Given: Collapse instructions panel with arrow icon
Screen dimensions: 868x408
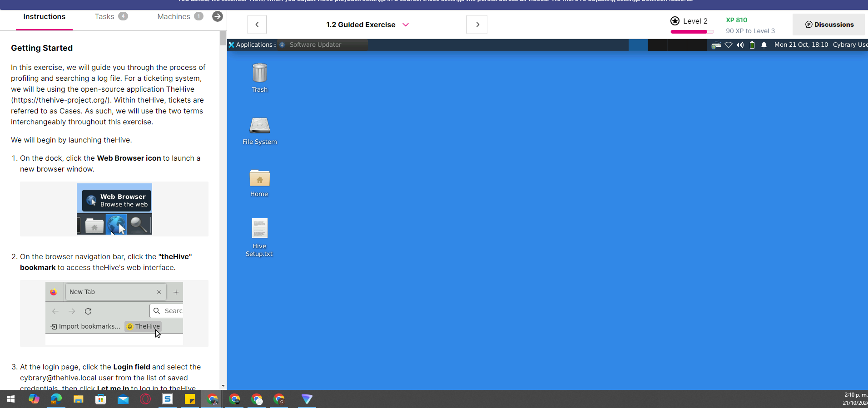Looking at the screenshot, I should [x=218, y=16].
